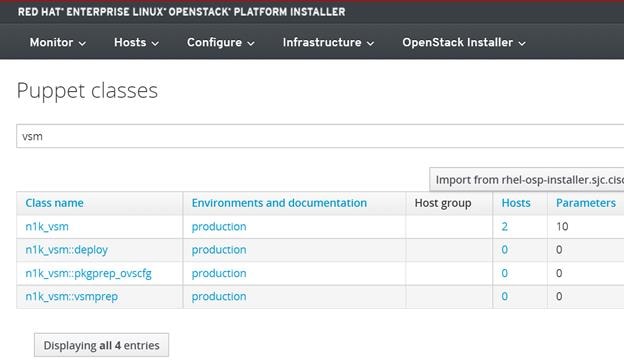Click parameters value 0 for n1k_vsm::deploy
The height and width of the screenshot is (364, 624).
point(559,250)
